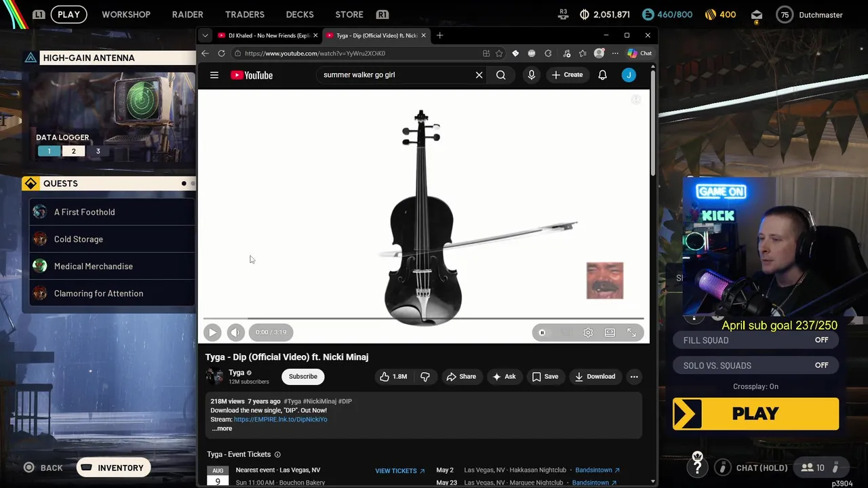Viewport: 868px width, 488px height.
Task: Switch player to theater mode
Action: pyautogui.click(x=610, y=333)
